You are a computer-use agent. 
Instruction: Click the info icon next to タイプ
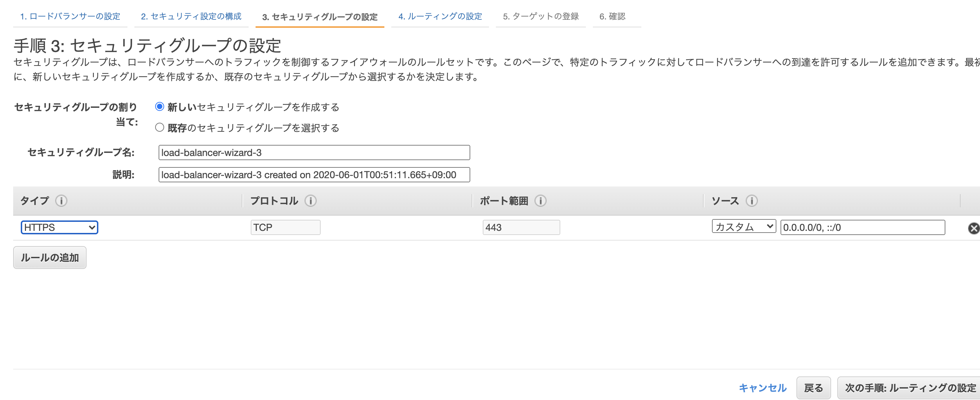tap(61, 200)
